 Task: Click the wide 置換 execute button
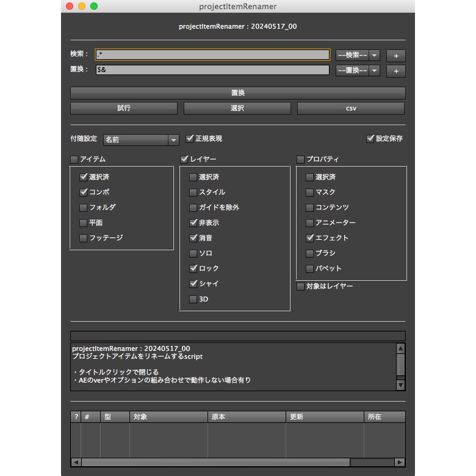click(x=238, y=93)
